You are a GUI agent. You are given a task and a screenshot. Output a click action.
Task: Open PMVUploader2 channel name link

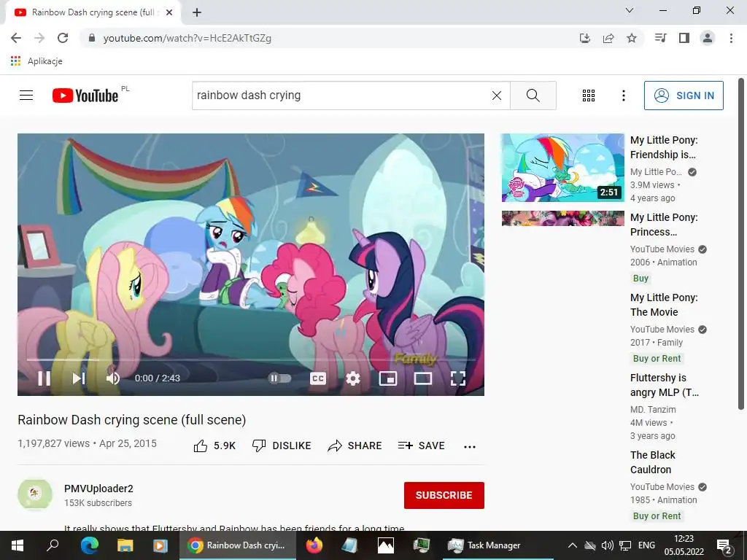(x=98, y=489)
